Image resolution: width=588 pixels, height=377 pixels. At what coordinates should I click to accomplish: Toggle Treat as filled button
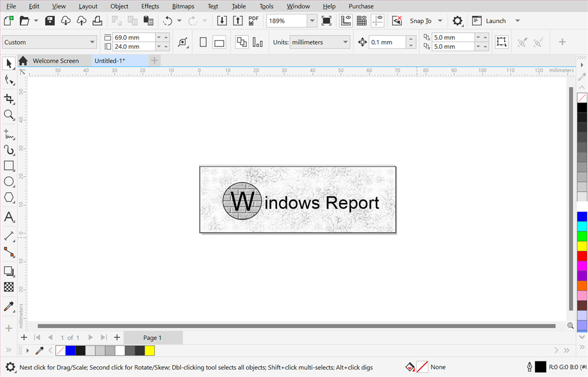point(501,42)
